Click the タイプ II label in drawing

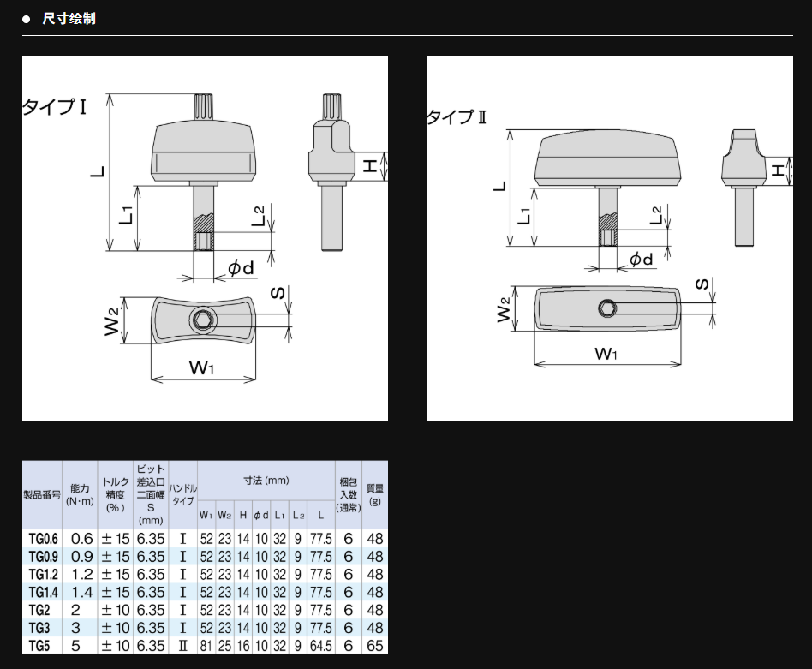tap(457, 117)
